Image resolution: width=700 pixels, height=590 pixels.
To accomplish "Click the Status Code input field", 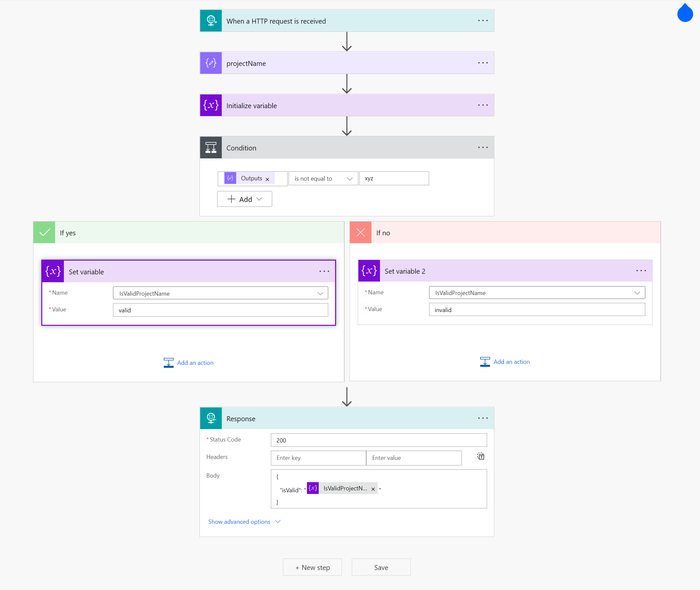I will tap(378, 440).
